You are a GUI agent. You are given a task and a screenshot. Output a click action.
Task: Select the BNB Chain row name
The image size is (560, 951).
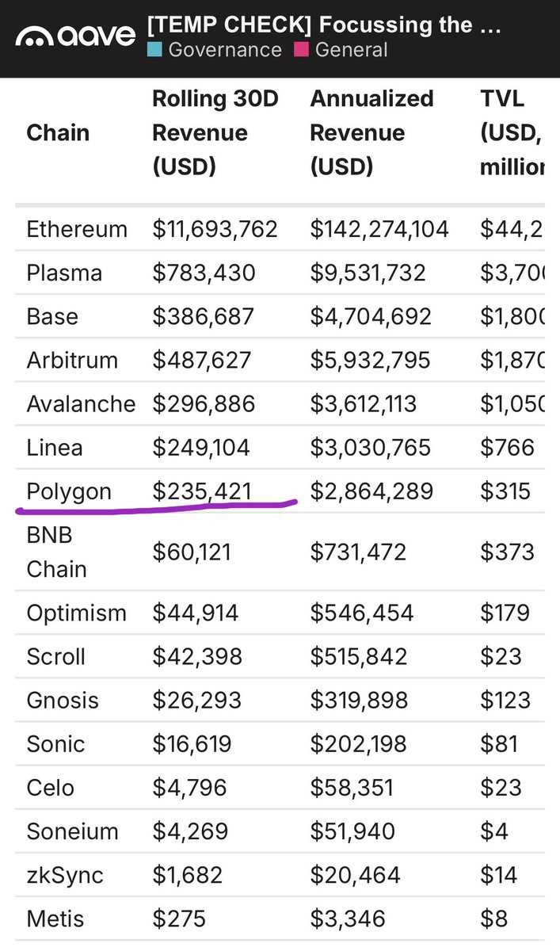56,552
